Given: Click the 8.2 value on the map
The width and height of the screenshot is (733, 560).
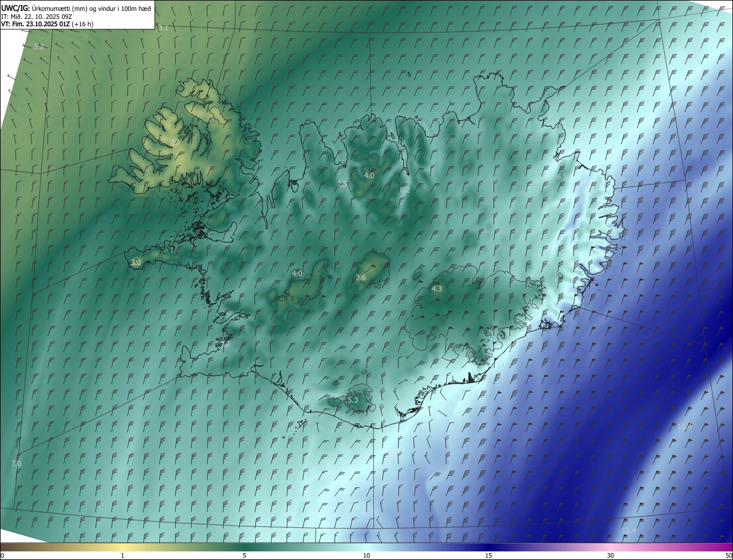Looking at the screenshot, I should (x=405, y=190).
